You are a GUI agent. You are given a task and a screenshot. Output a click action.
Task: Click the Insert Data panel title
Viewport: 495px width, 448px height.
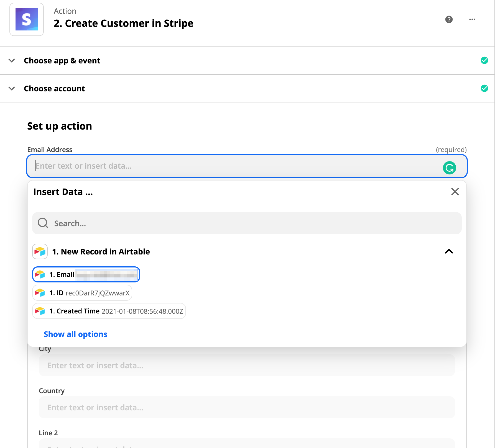pyautogui.click(x=63, y=192)
